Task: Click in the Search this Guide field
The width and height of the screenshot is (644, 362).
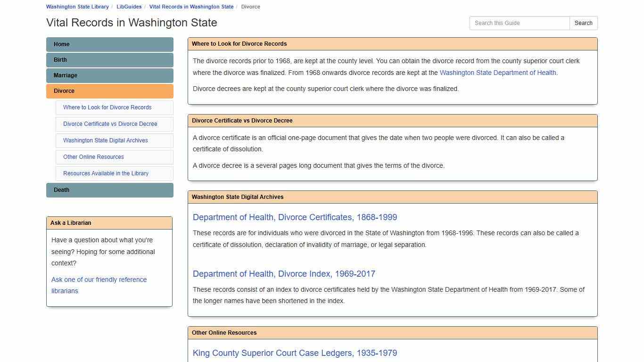Action: click(519, 23)
